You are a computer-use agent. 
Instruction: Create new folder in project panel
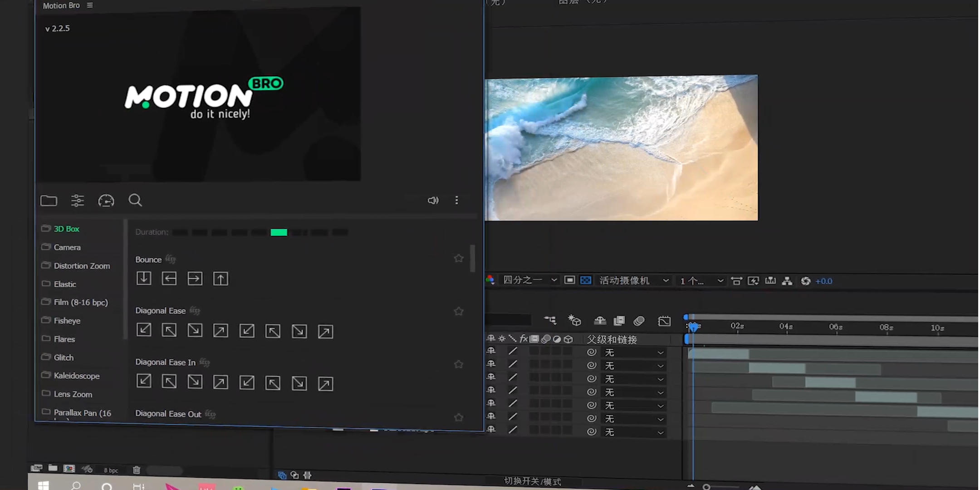point(53,468)
